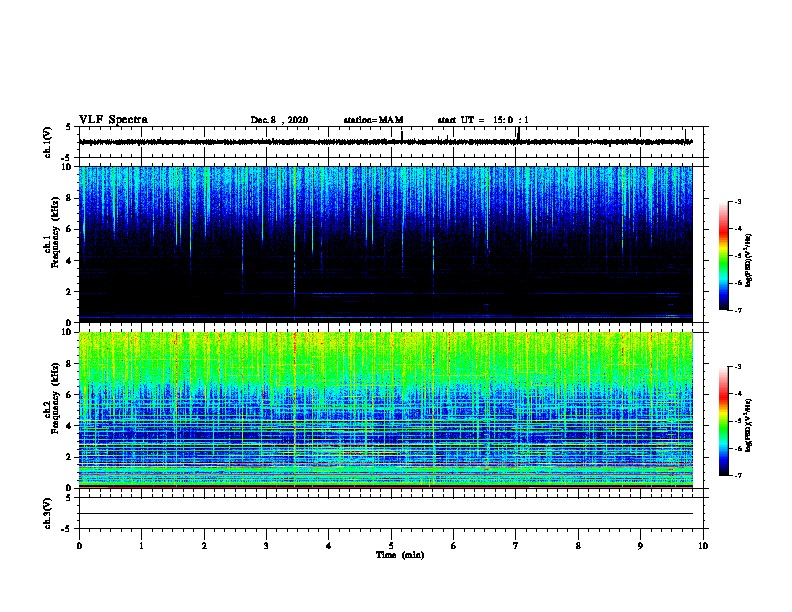The image size is (792, 612).
Task: Click the "station=MAM" header label
Action: [373, 120]
